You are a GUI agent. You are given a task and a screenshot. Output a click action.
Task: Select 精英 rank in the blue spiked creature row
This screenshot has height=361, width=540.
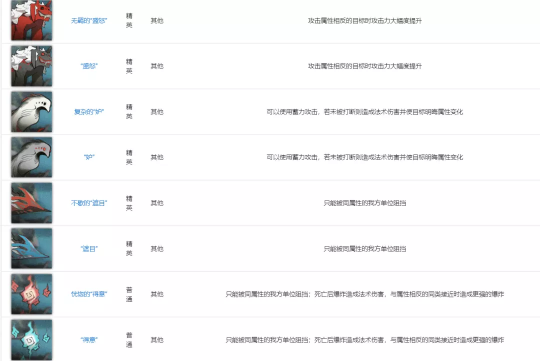tap(129, 248)
